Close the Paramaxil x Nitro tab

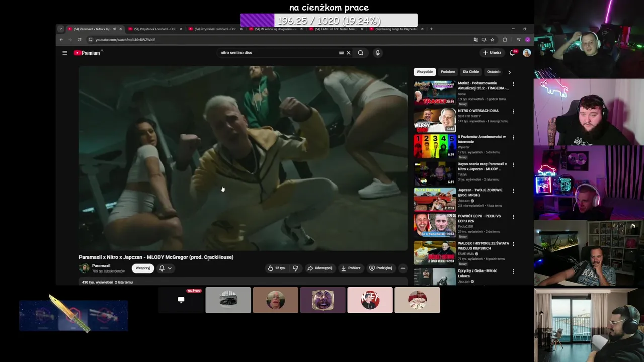(121, 29)
